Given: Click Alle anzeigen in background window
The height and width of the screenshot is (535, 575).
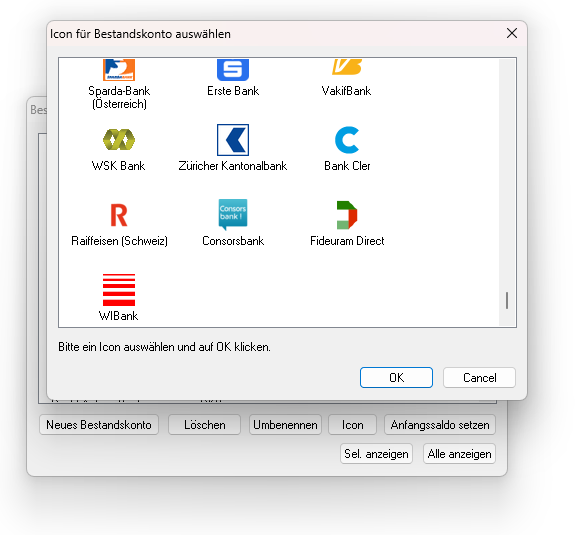Looking at the screenshot, I should pos(459,454).
